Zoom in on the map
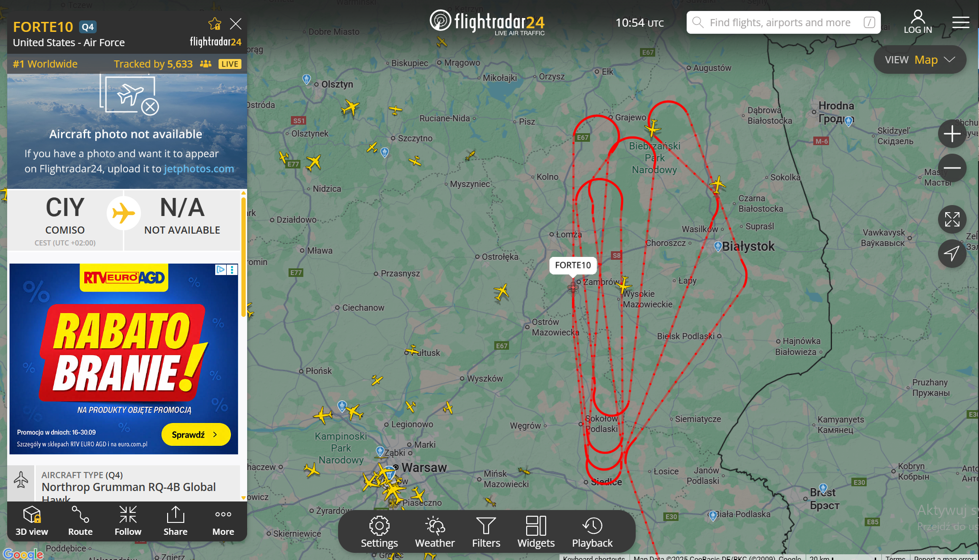This screenshot has height=560, width=979. (952, 134)
